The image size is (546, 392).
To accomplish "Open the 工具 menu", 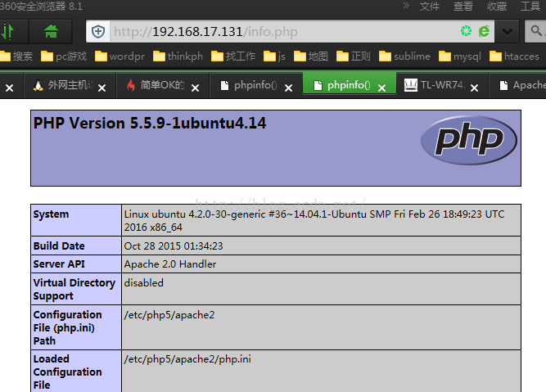I will click(530, 6).
